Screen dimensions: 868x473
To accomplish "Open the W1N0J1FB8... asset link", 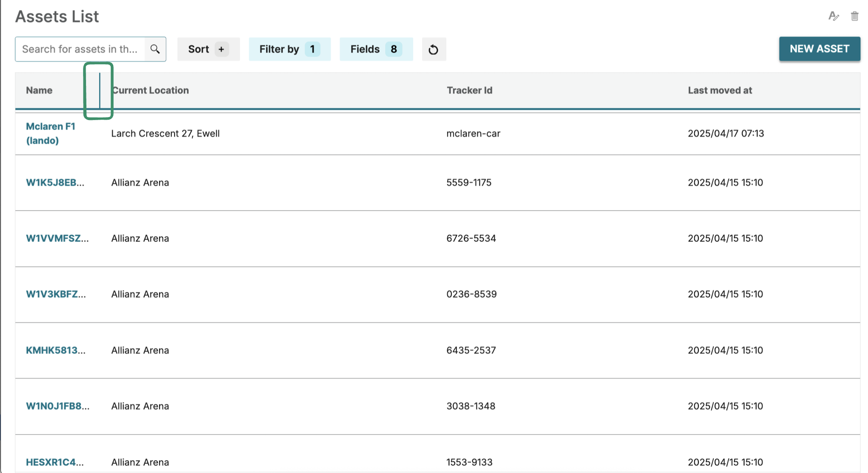I will pyautogui.click(x=58, y=406).
